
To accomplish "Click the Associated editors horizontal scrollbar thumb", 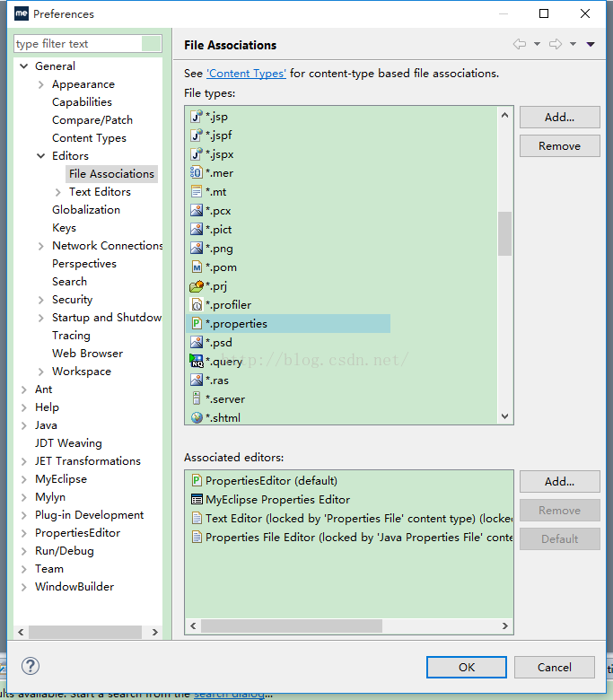I will [292, 626].
